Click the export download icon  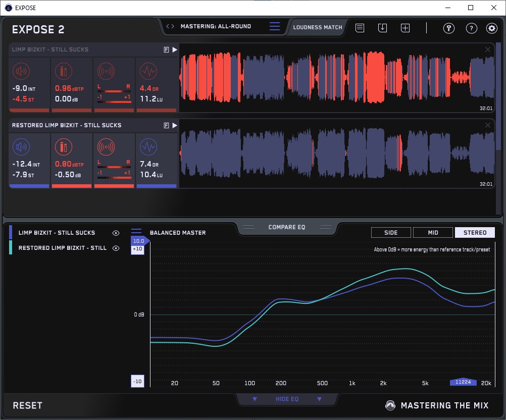click(x=382, y=28)
